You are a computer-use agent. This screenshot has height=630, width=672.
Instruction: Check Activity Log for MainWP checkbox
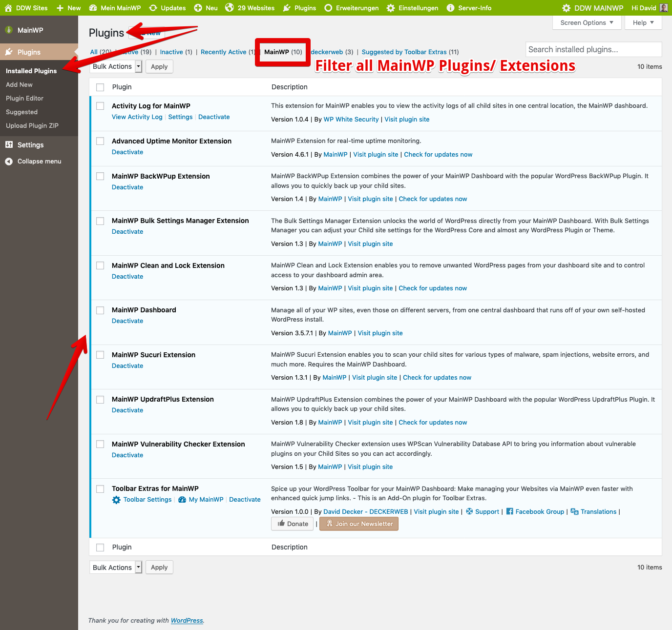[x=100, y=106]
